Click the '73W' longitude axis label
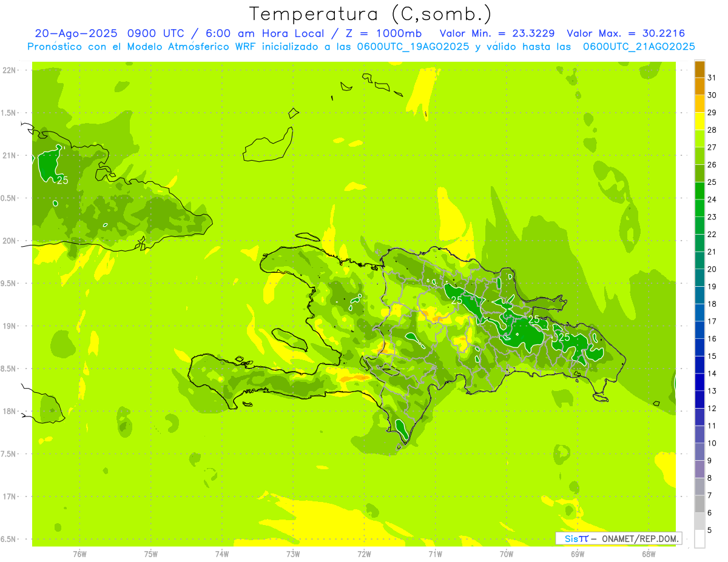 point(293,554)
